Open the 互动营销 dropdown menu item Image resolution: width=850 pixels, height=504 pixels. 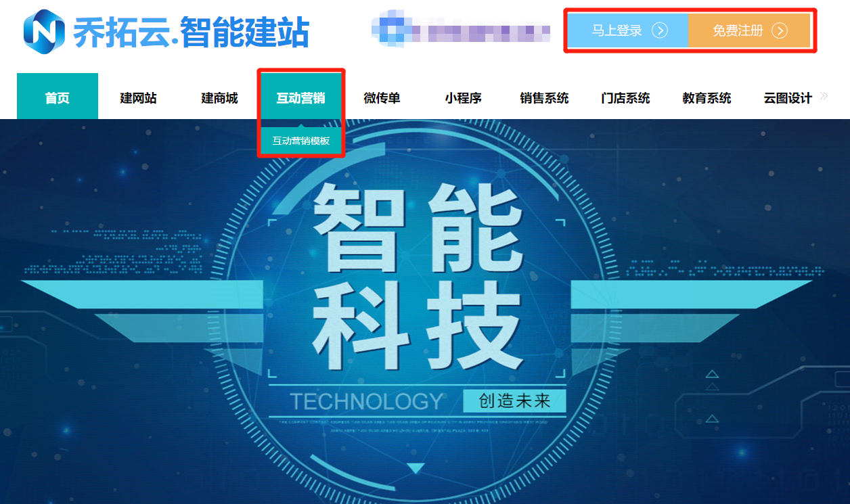point(300,98)
